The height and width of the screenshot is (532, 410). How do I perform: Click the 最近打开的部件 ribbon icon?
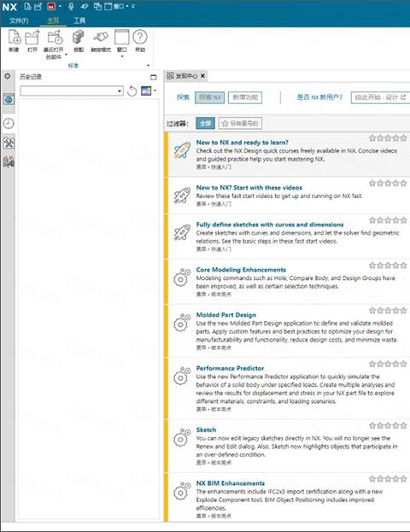pyautogui.click(x=55, y=38)
